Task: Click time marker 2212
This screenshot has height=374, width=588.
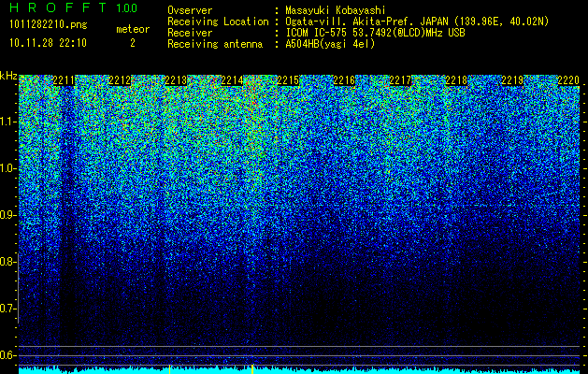Action: [x=120, y=80]
